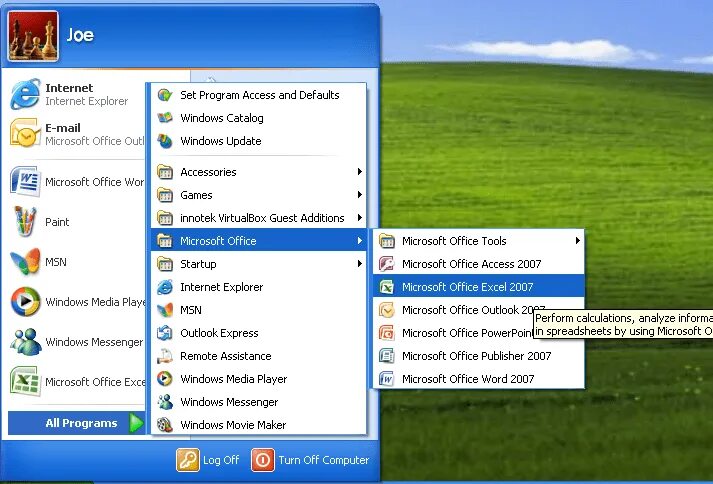
Task: Launch Paint from its paintbrush-cup icon
Action: (25, 222)
